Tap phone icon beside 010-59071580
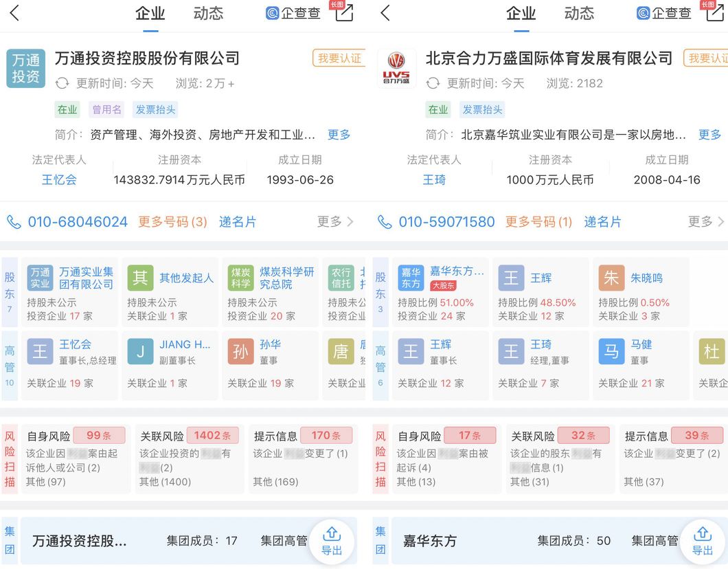This screenshot has height=569, width=728. click(x=385, y=222)
